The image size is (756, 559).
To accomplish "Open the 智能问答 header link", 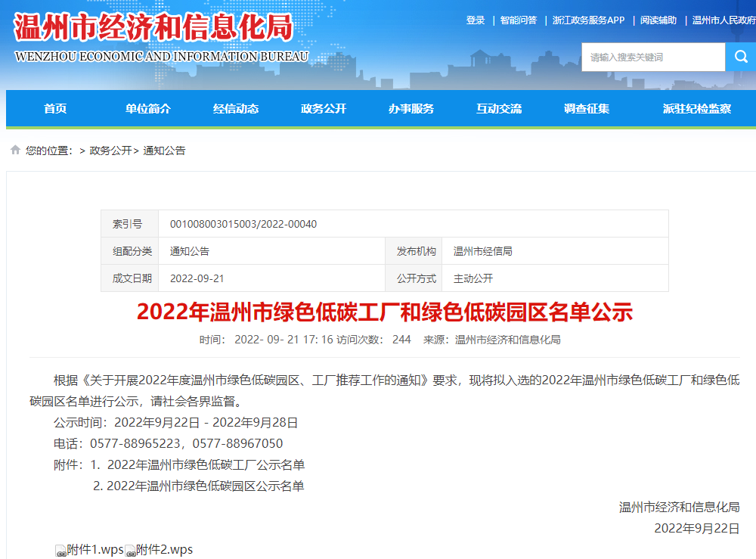I will click(x=519, y=20).
